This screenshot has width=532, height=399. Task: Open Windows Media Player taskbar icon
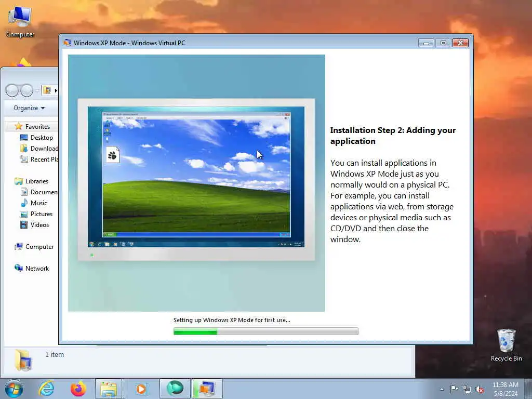click(x=141, y=389)
